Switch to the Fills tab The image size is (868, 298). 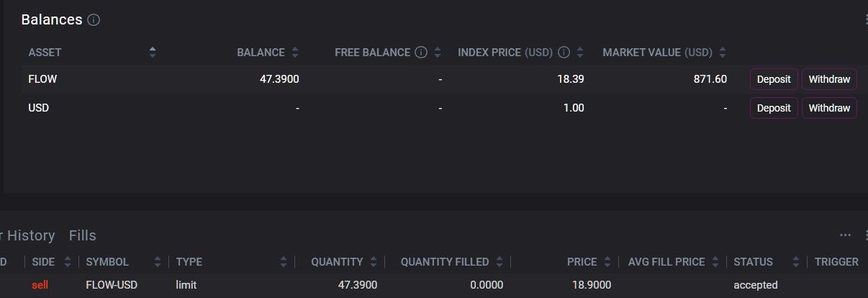[83, 235]
